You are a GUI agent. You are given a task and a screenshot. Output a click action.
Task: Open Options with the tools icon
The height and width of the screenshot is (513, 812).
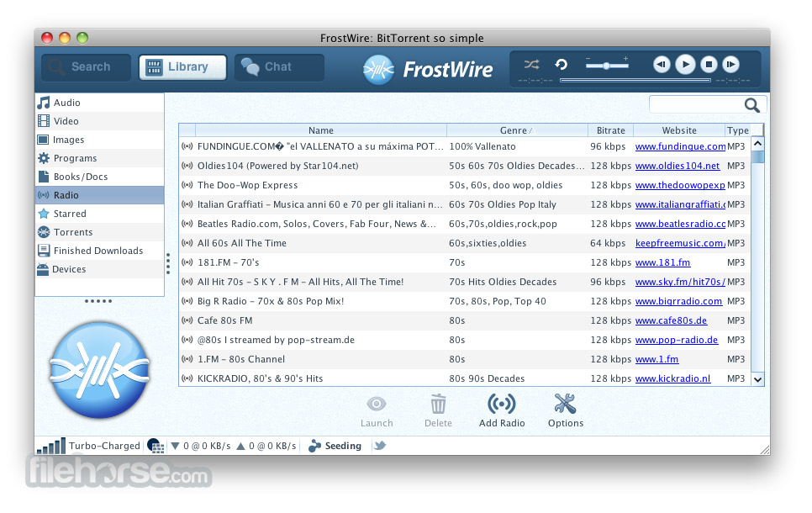tap(565, 405)
